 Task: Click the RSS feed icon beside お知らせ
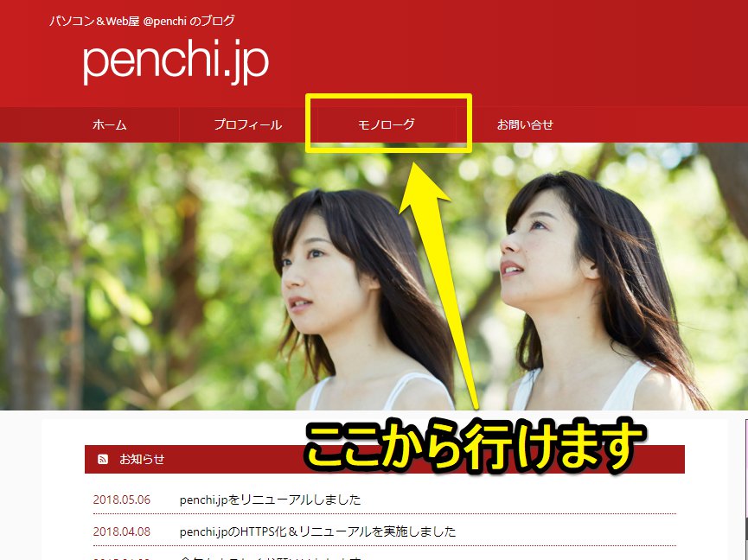(x=102, y=460)
